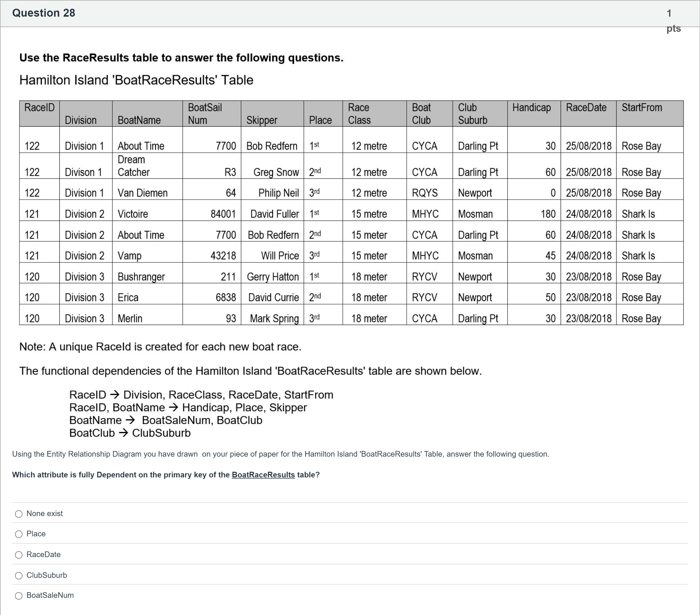700x615 pixels.
Task: Click the 'Mark Spring' skipper cell
Action: point(274,319)
